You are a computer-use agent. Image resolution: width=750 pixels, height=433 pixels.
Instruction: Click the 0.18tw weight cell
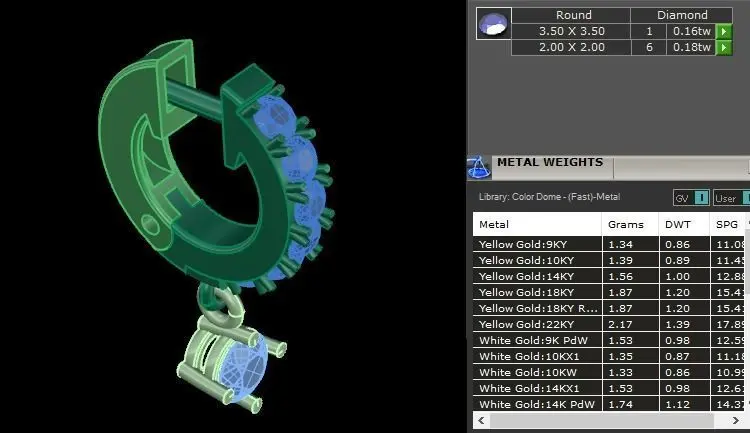coord(691,47)
